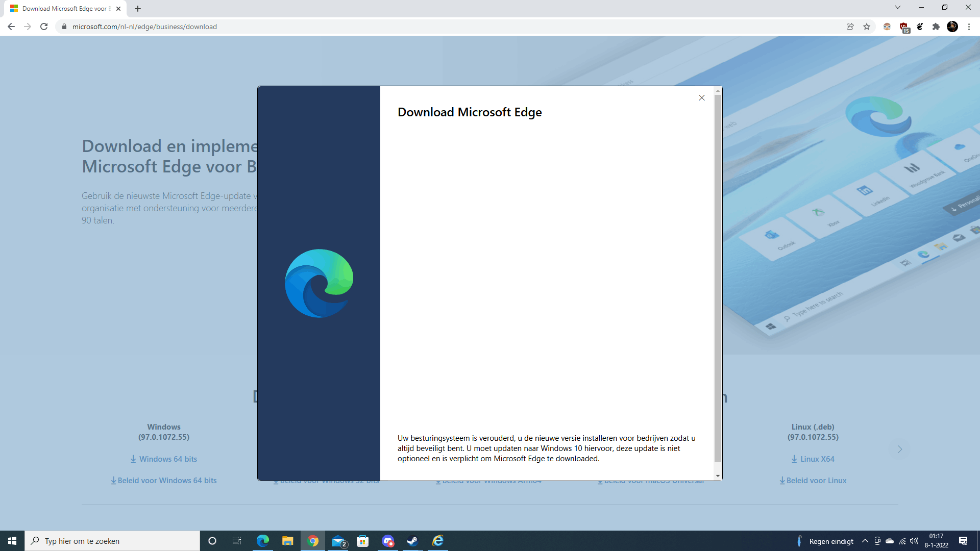Reload the page with the refresh icon

(x=44, y=27)
